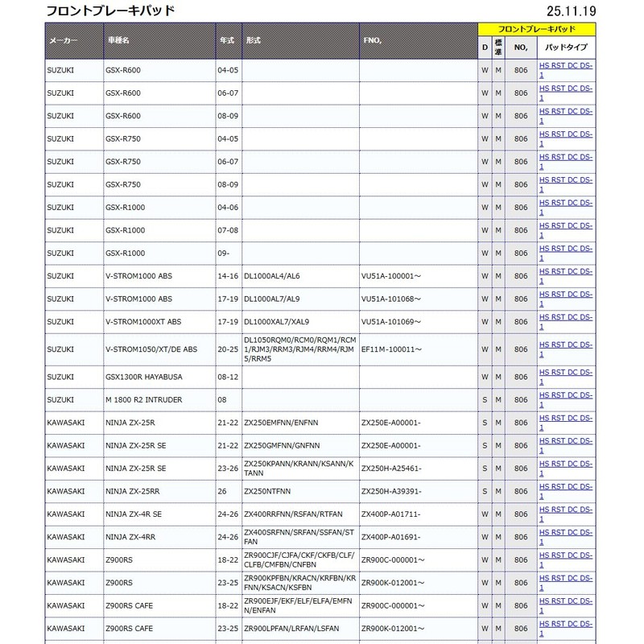Image resolution: width=644 pixels, height=644 pixels.
Task: Select the ZR900EJF/EKF/ELF model code cell
Action: pyautogui.click(x=300, y=606)
